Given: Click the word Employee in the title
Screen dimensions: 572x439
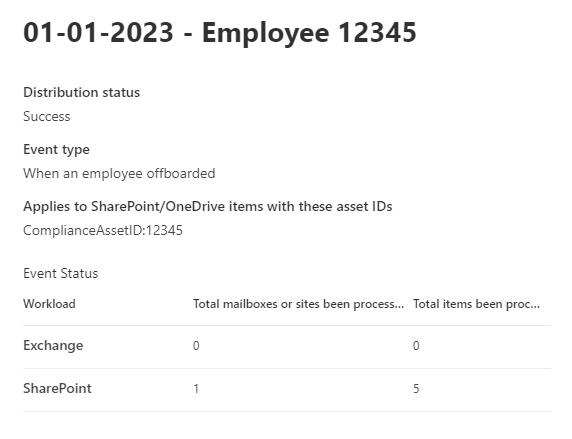Looking at the screenshot, I should click(x=266, y=34).
